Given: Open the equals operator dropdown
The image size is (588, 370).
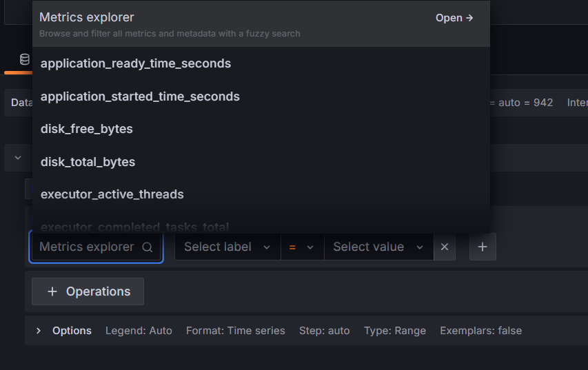Looking at the screenshot, I should click(x=302, y=247).
